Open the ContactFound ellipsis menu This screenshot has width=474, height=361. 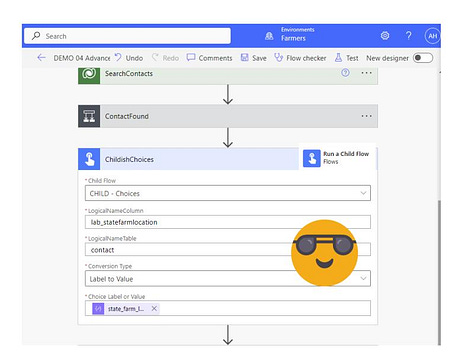(366, 116)
